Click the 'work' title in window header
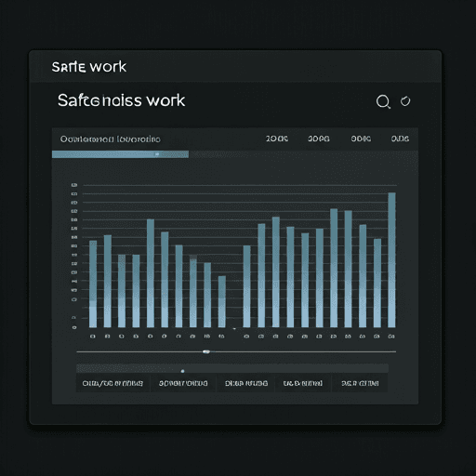 coord(89,67)
